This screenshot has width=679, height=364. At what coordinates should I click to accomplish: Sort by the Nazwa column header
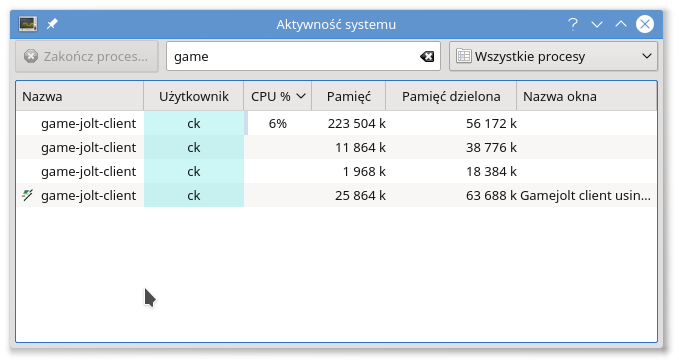click(80, 96)
